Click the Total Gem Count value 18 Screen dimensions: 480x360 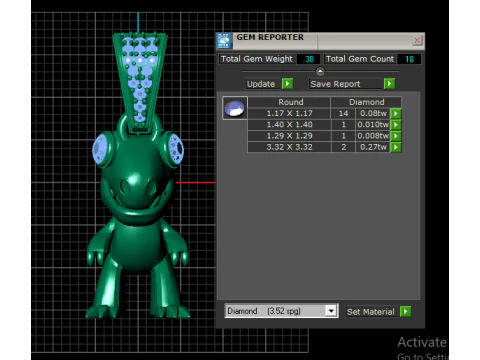[x=409, y=59]
